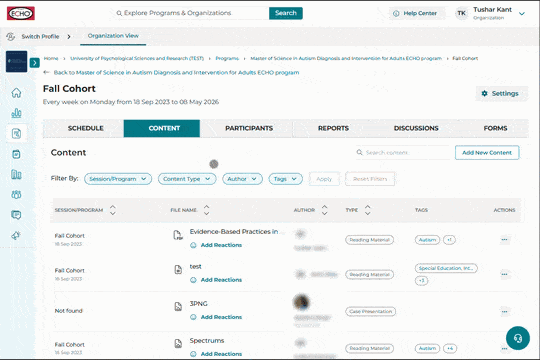Click the +6 tags badge in Spectrums row
This screenshot has height=360, width=540.
tap(450, 348)
